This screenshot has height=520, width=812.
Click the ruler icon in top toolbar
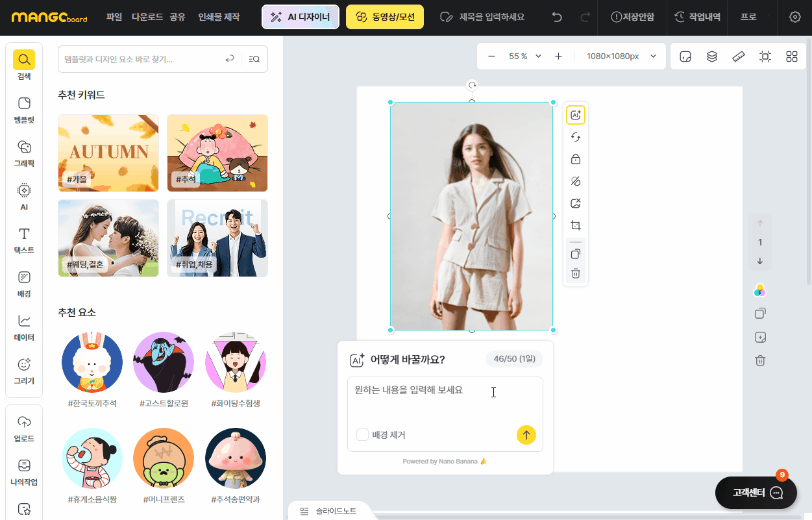coord(739,56)
